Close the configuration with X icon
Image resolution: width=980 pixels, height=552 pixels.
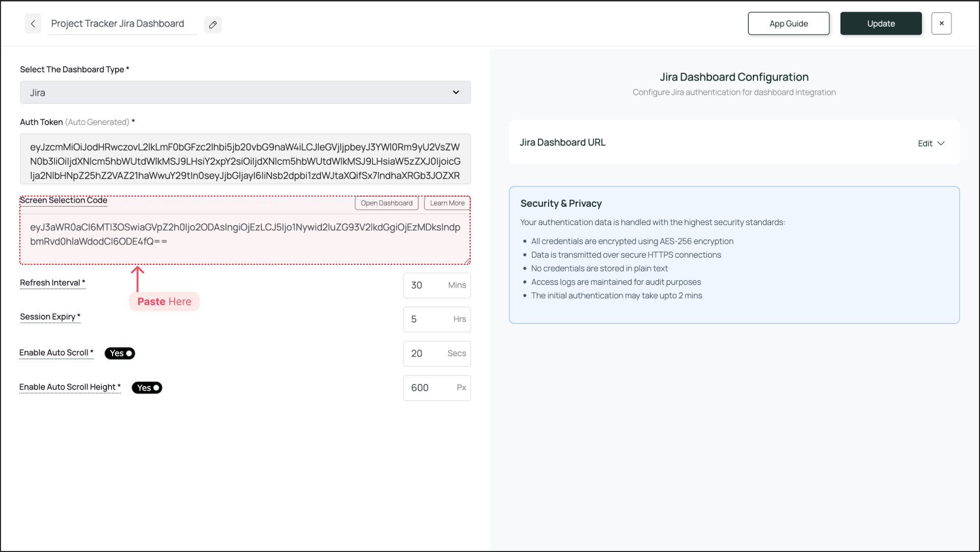pos(941,23)
